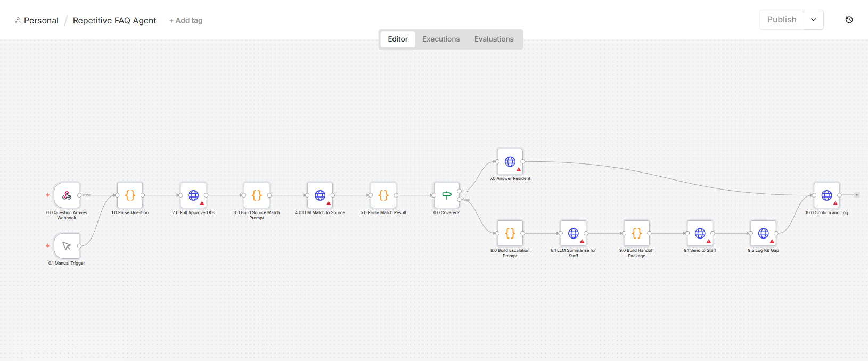Click the 9.2 Log KB Gap node
This screenshot has height=361, width=868.
[x=764, y=233]
